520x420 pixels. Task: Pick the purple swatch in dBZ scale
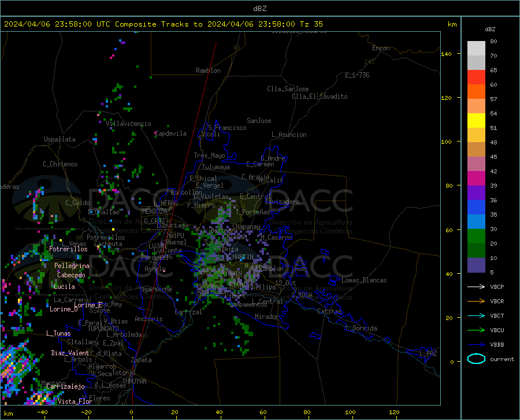(476, 193)
